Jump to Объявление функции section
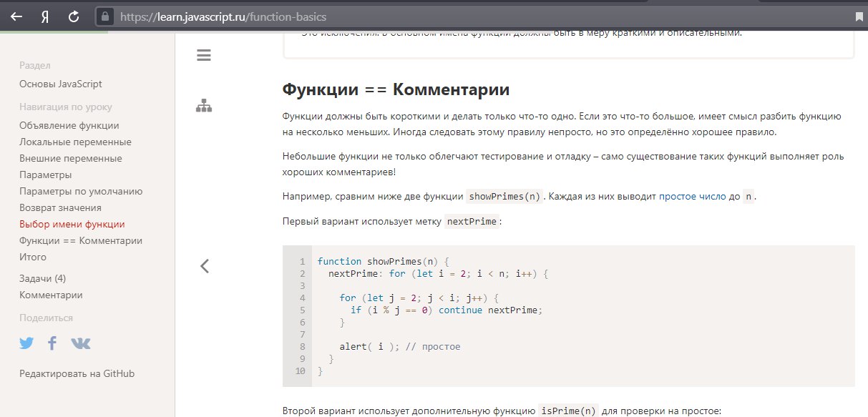This screenshot has height=417, width=868. tap(69, 126)
